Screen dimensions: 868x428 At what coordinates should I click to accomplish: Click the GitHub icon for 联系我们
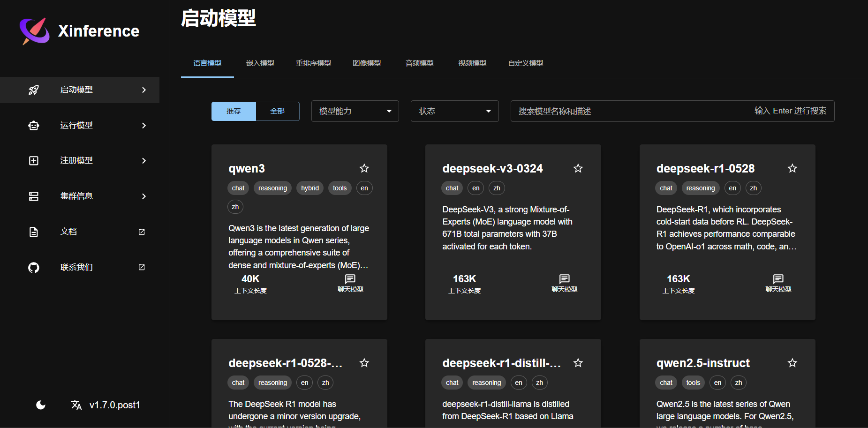tap(34, 268)
